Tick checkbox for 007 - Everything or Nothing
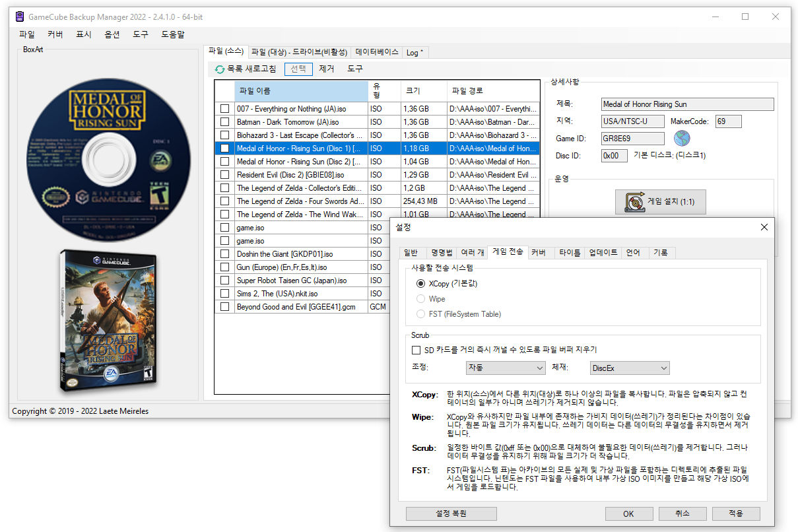 (225, 109)
